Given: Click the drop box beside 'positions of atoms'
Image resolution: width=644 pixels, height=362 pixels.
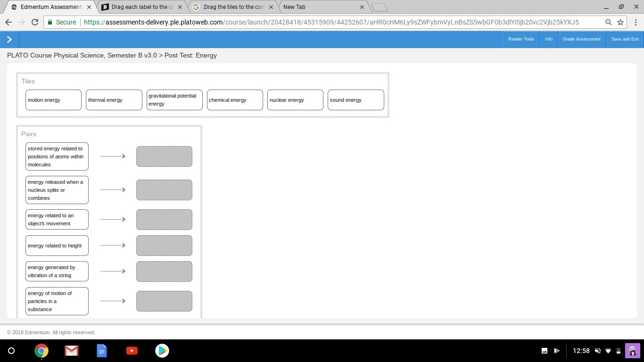Looking at the screenshot, I should point(164,156).
